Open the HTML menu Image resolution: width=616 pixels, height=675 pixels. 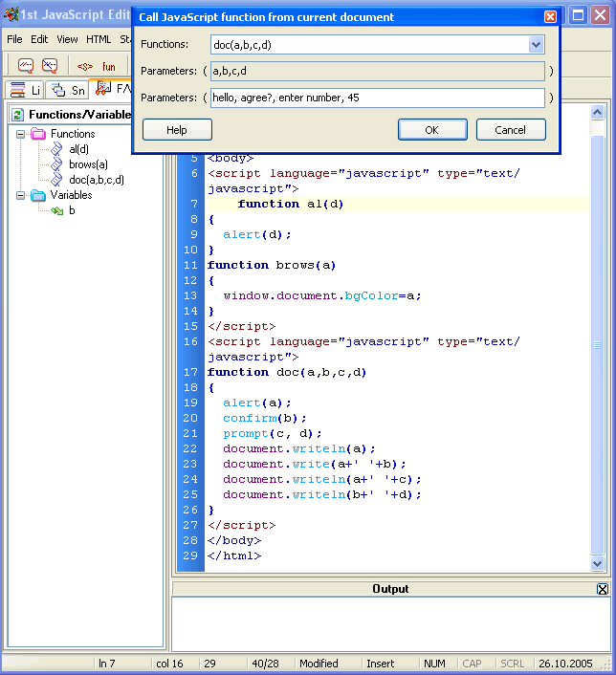99,39
